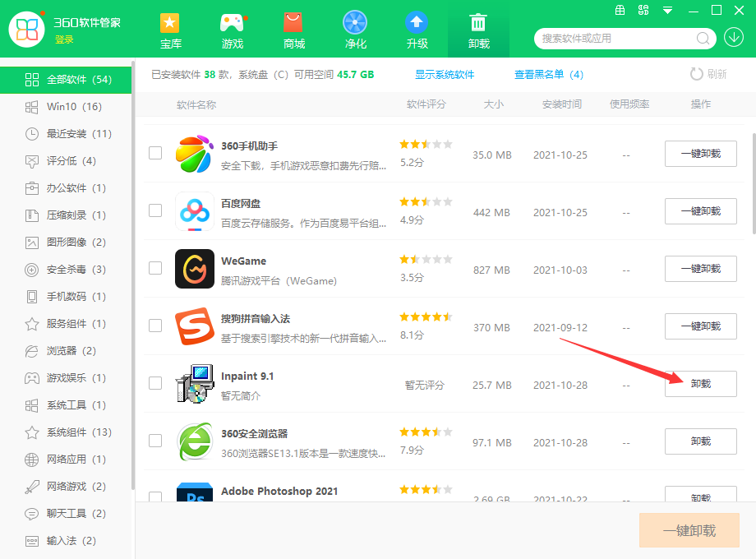Sort by 安装时间 column header
Viewport: 756px width, 559px height.
click(x=562, y=104)
